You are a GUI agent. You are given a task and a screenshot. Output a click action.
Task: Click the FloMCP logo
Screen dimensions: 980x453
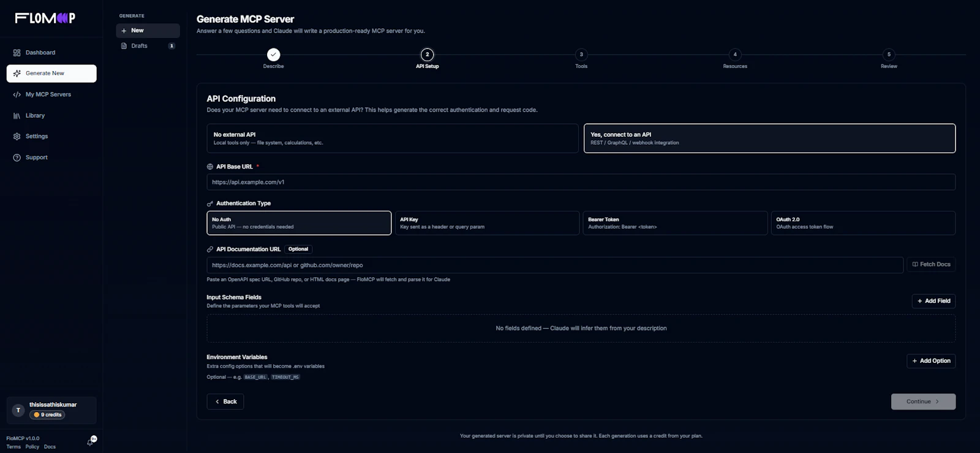pyautogui.click(x=45, y=18)
